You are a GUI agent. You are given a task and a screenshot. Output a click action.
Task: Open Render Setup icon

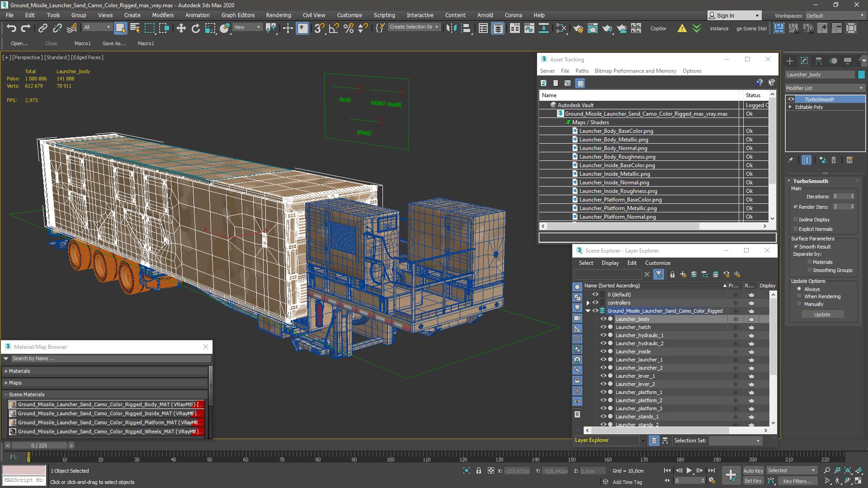coord(578,28)
